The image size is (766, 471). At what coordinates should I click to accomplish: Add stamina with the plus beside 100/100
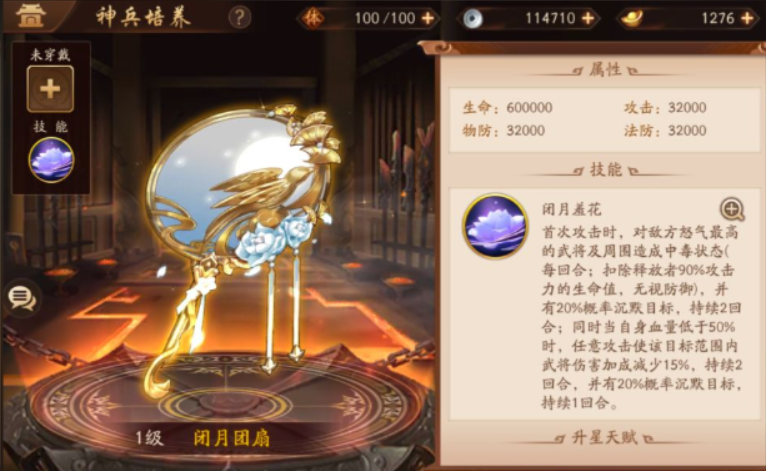click(x=427, y=18)
